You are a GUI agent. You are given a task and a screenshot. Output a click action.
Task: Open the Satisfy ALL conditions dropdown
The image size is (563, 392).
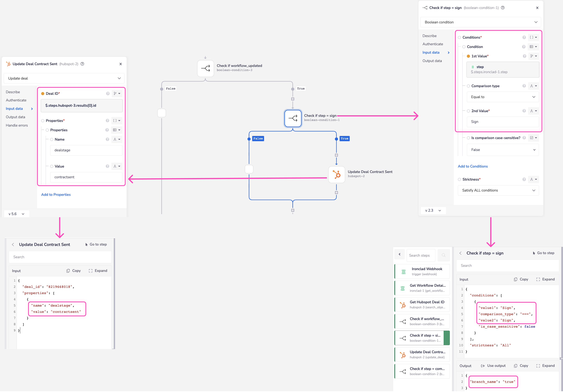498,191
